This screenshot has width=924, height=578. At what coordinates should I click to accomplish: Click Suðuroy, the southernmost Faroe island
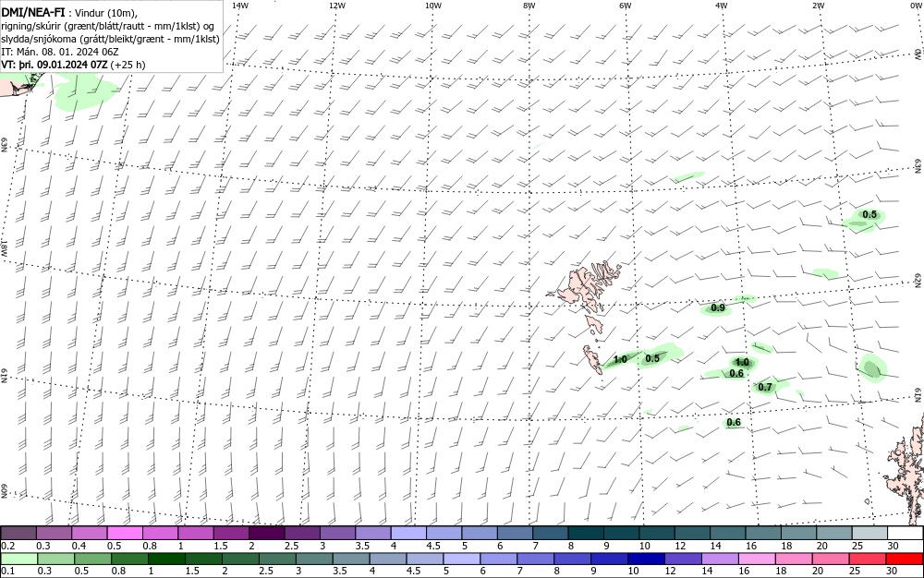(x=591, y=358)
